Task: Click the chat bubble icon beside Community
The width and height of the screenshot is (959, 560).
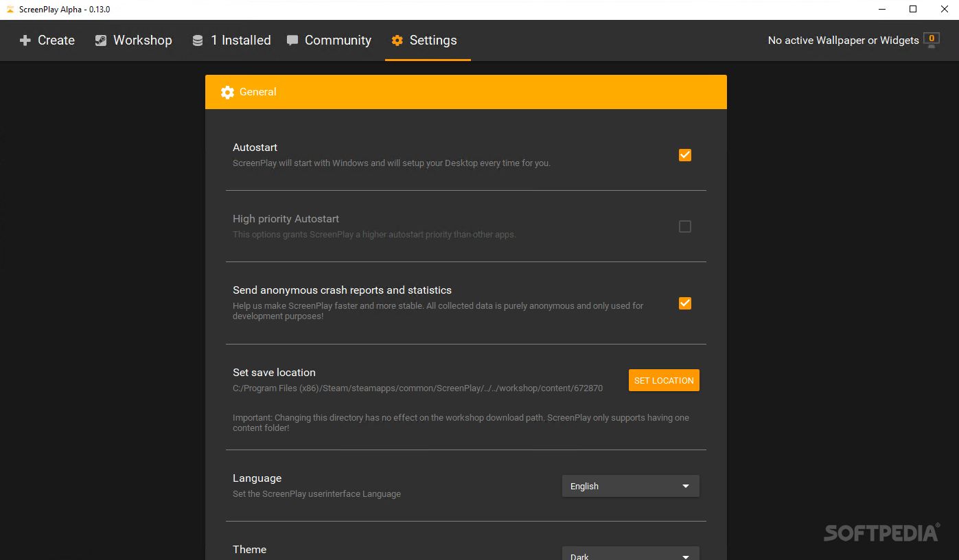Action: [292, 40]
